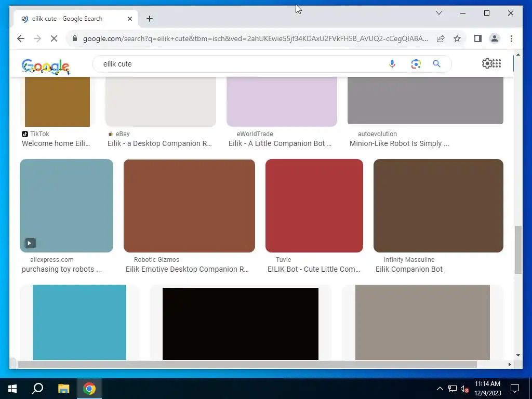Click the teal thumbnail in bottom row

pos(79,322)
